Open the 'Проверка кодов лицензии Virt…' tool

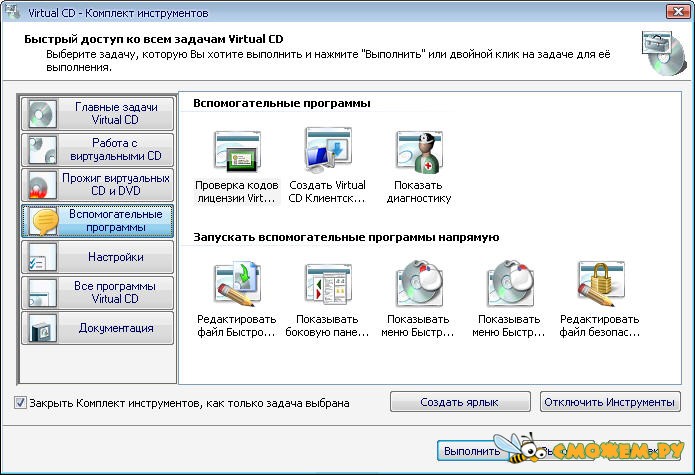click(x=237, y=167)
